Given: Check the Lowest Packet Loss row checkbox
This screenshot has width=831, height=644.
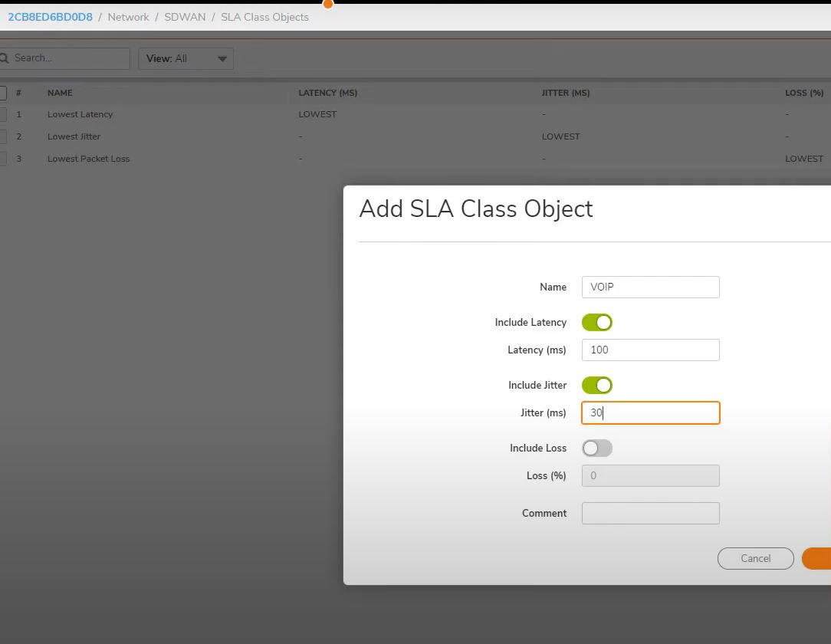Looking at the screenshot, I should pyautogui.click(x=2, y=159).
